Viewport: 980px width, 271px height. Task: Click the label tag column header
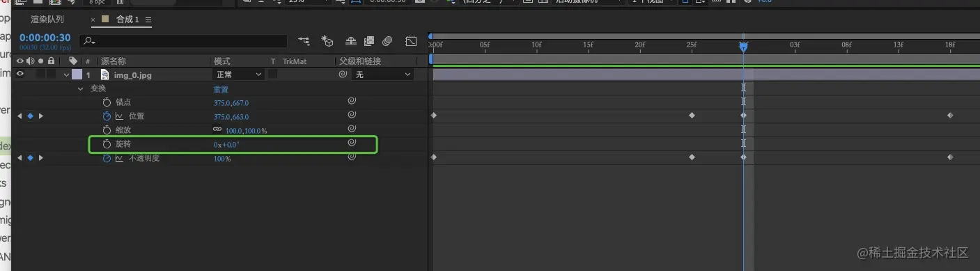click(x=73, y=61)
